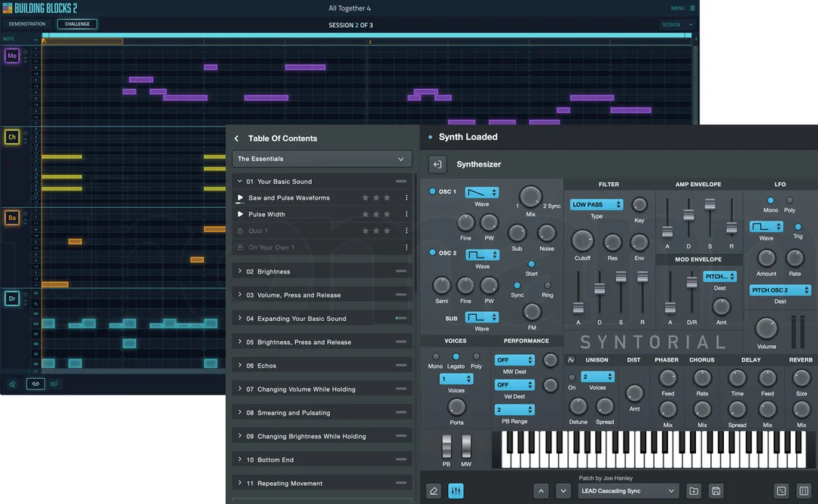Click the Building Blocks 2 logo

40,8
